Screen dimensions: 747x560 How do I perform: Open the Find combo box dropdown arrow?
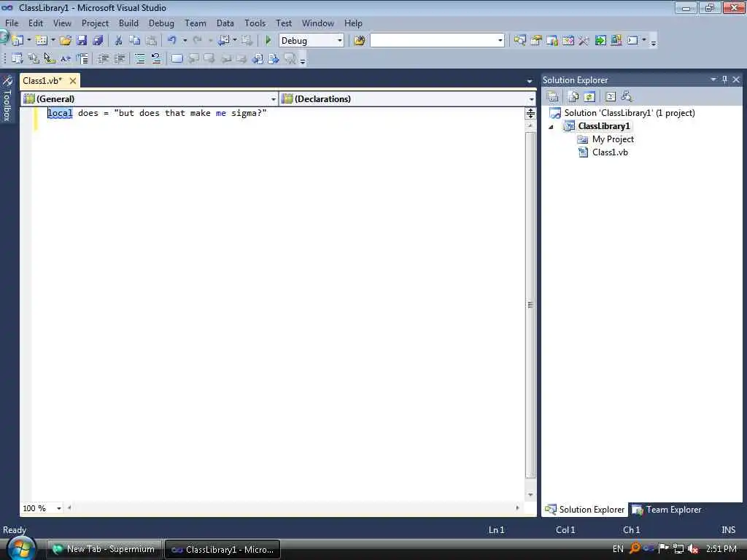point(500,41)
